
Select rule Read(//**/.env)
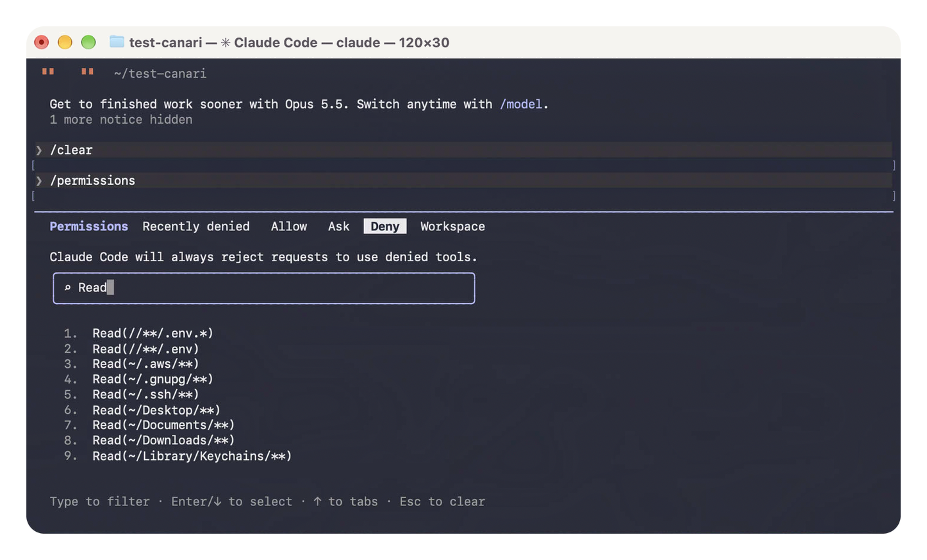point(146,349)
